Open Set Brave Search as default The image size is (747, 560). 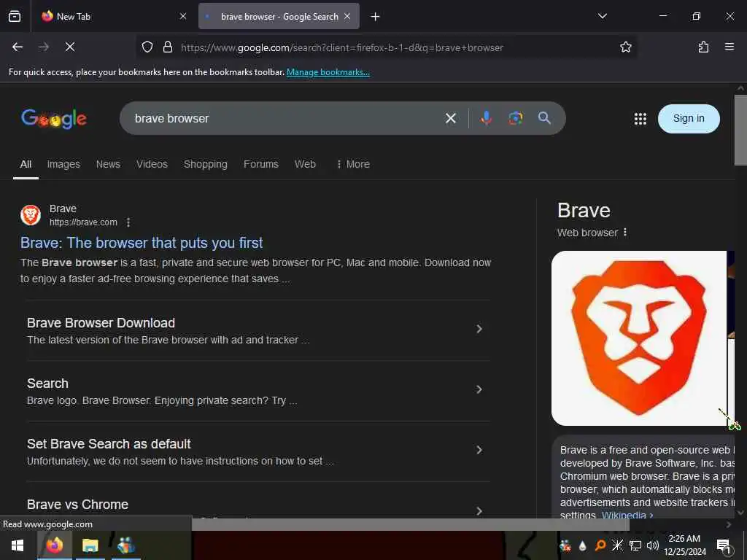click(109, 444)
